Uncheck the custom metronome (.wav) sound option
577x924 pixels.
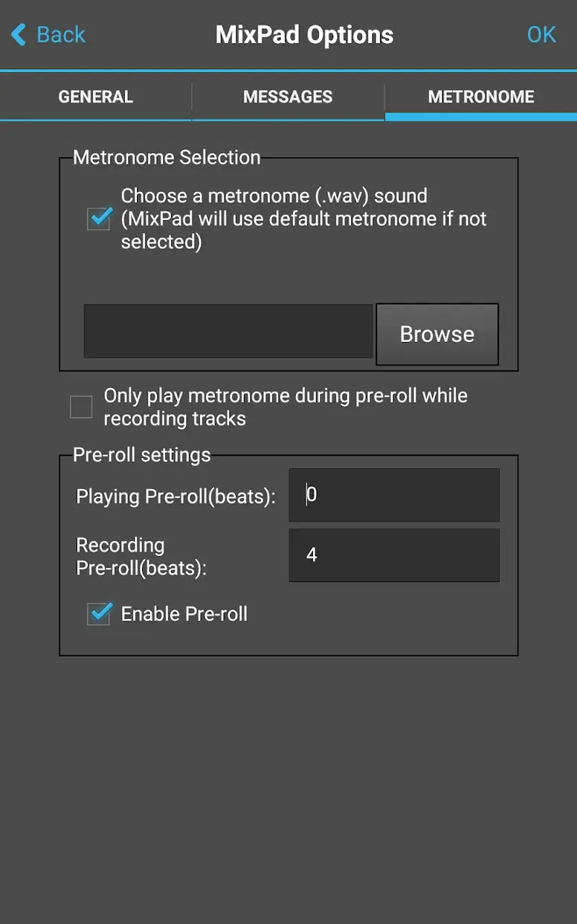coord(99,219)
